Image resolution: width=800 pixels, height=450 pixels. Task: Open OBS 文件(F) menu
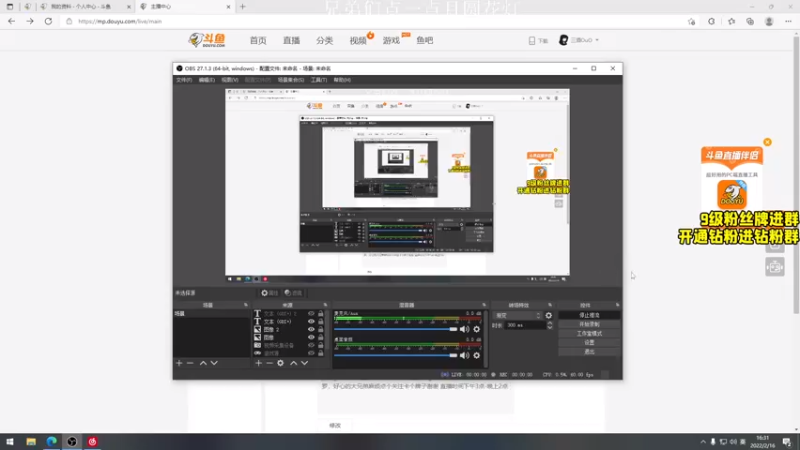pyautogui.click(x=184, y=80)
